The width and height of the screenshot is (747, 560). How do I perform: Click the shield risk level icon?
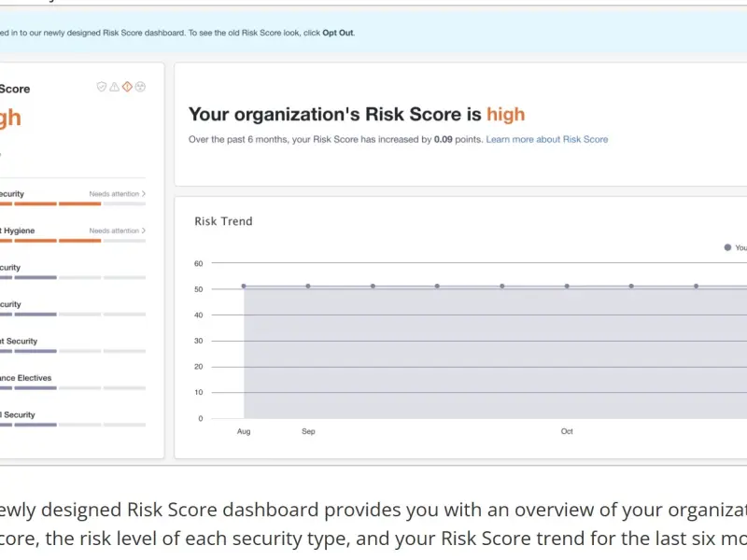[x=102, y=87]
